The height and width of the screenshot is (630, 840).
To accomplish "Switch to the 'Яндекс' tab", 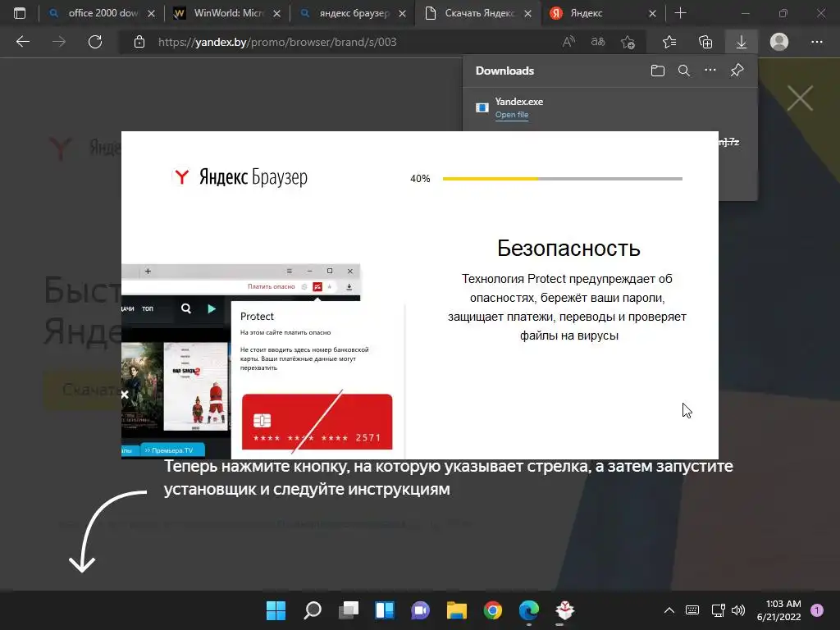I will tap(604, 13).
